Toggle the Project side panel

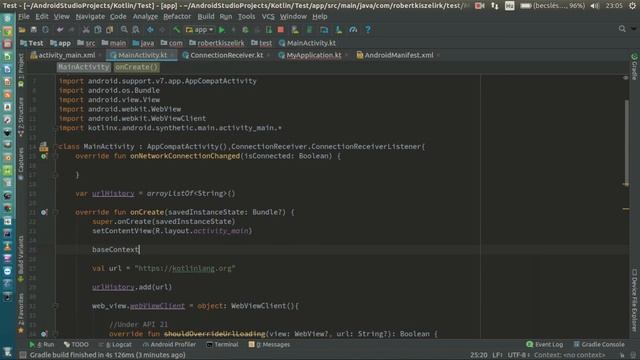[x=21, y=71]
